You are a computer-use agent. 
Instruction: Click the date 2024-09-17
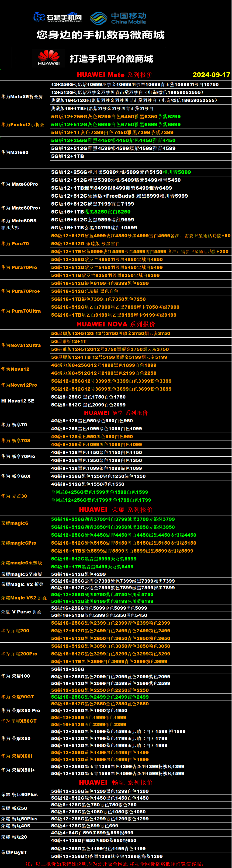click(211, 75)
